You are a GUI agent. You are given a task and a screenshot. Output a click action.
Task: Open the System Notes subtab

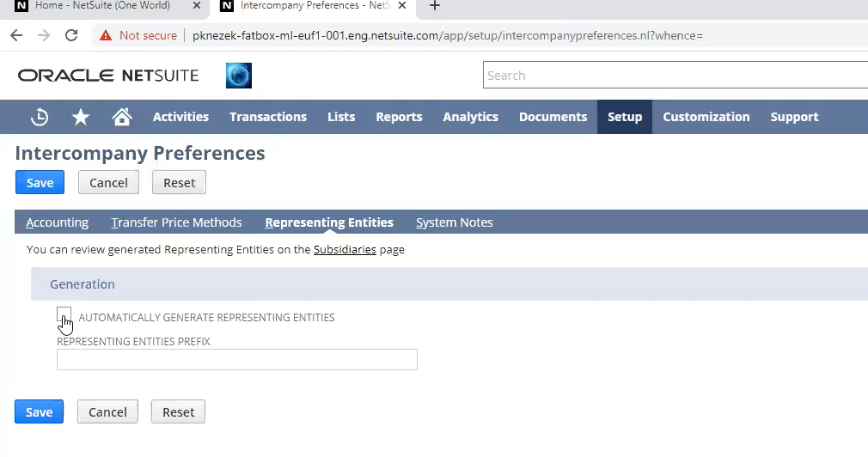[x=454, y=222]
